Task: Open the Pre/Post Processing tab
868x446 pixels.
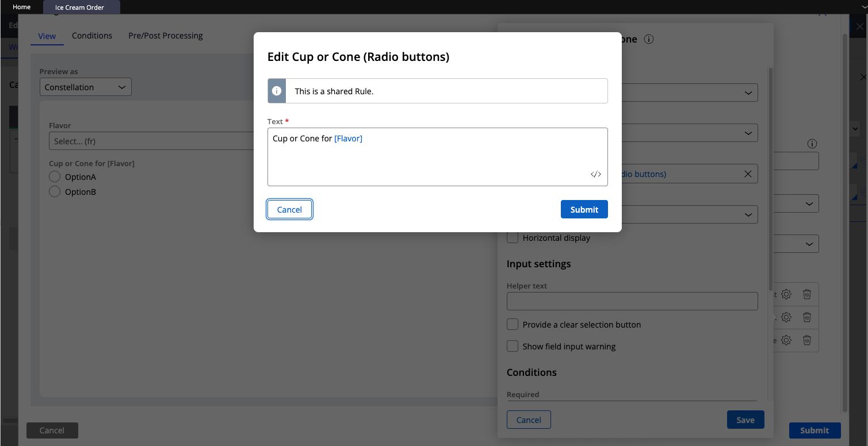Action: 166,36
